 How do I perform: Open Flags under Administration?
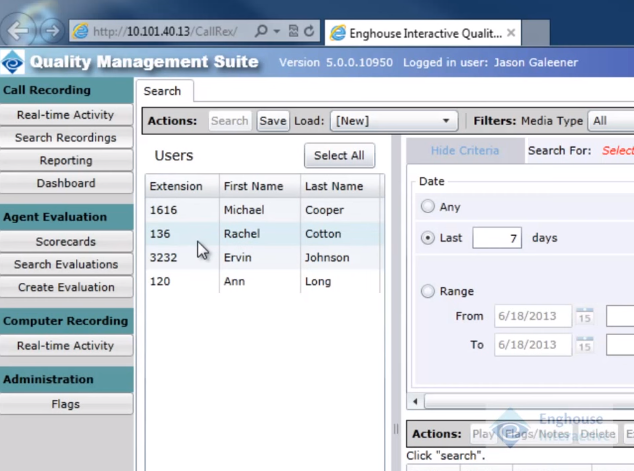(x=66, y=404)
